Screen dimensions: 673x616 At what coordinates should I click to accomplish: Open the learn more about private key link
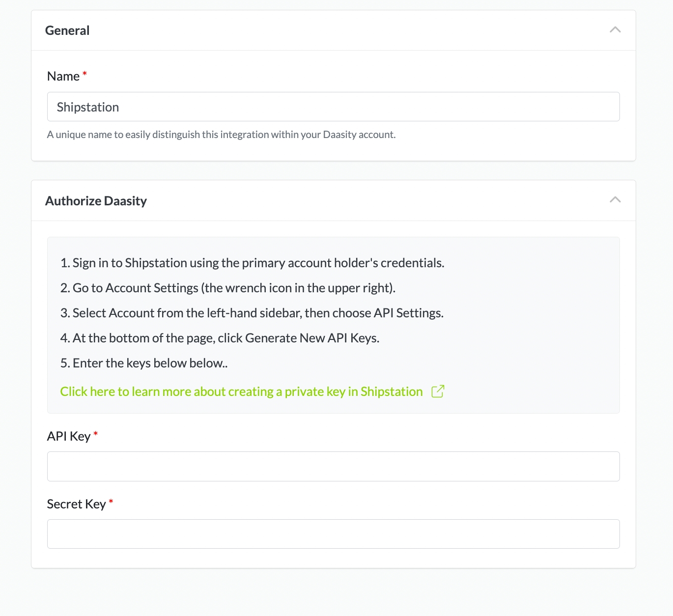[x=241, y=392]
